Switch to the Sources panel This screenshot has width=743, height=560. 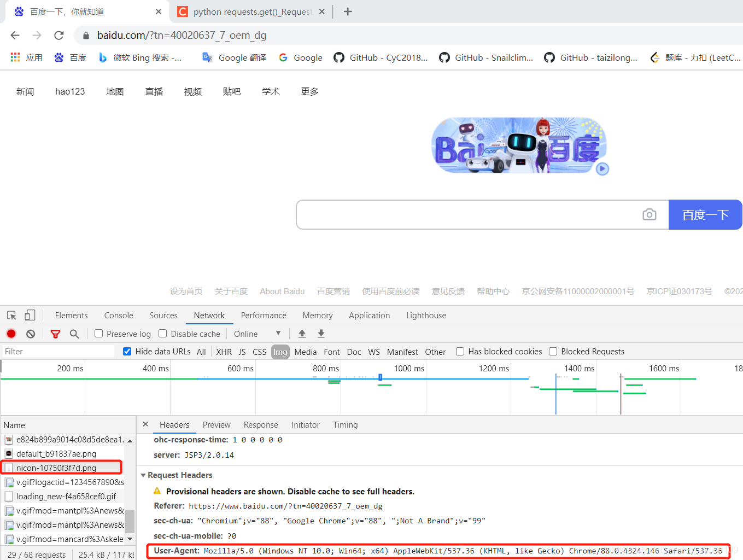163,316
